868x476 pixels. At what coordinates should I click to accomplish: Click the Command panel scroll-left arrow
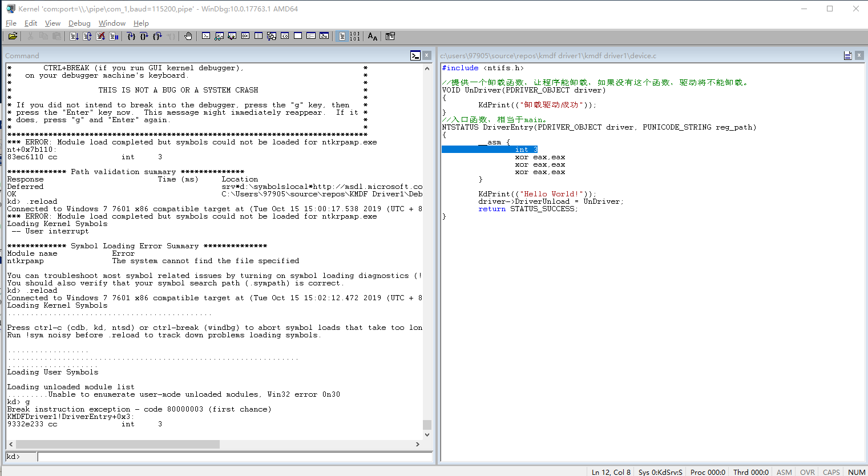point(10,444)
